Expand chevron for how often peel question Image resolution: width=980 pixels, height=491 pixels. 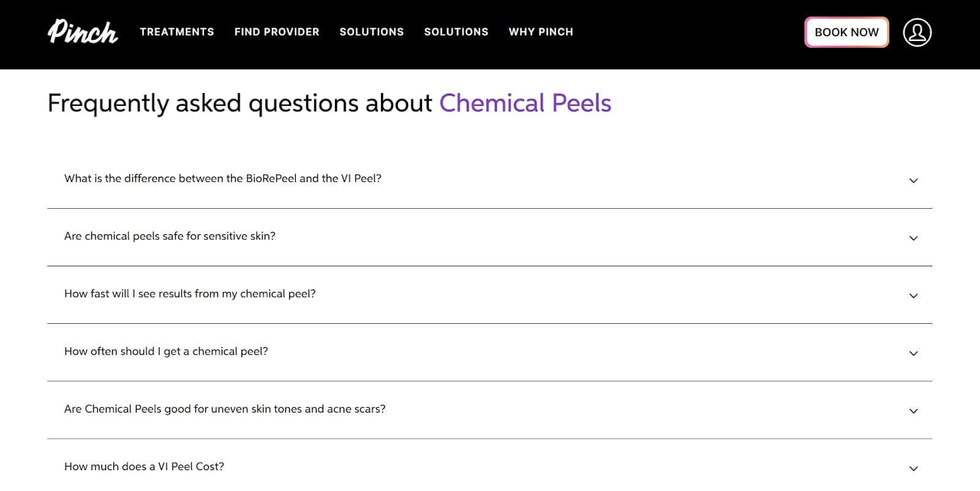click(x=913, y=353)
